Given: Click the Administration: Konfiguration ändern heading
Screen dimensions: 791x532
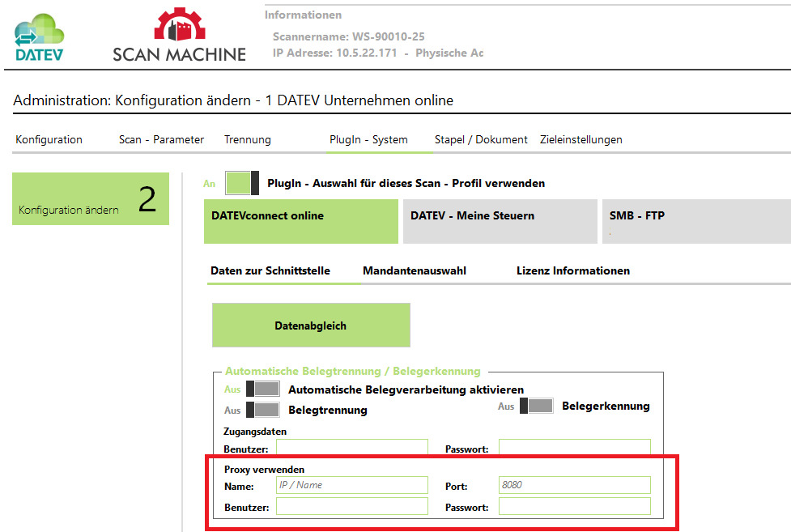Looking at the screenshot, I should click(233, 100).
